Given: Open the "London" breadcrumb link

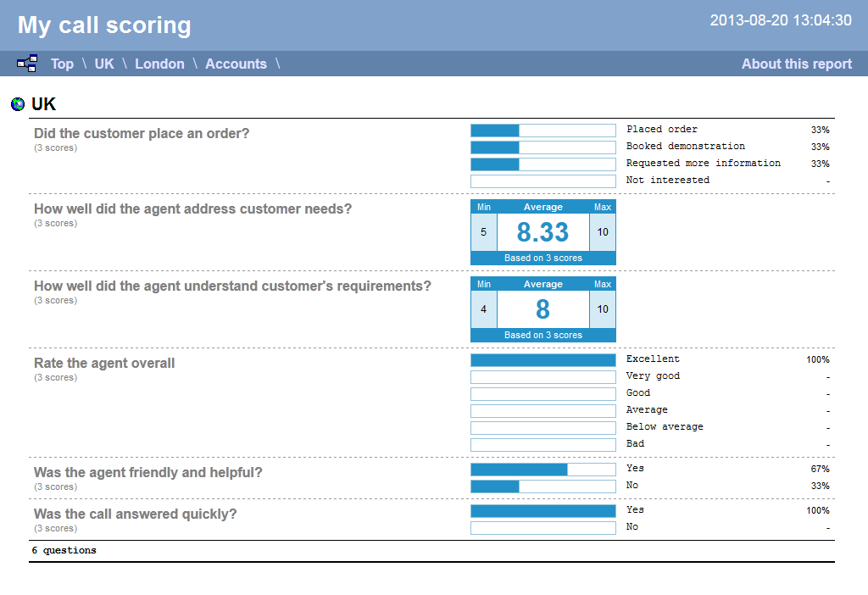Looking at the screenshot, I should (159, 64).
